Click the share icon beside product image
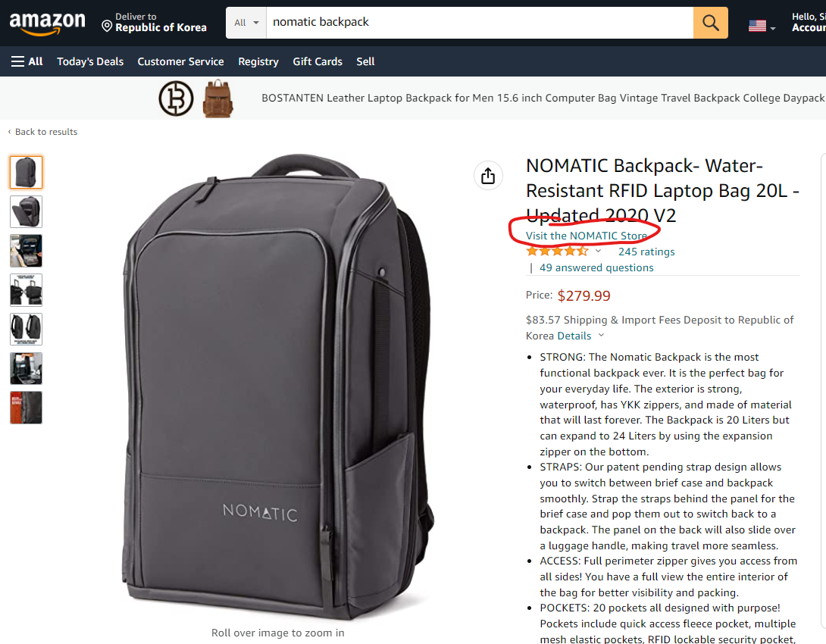 click(488, 175)
